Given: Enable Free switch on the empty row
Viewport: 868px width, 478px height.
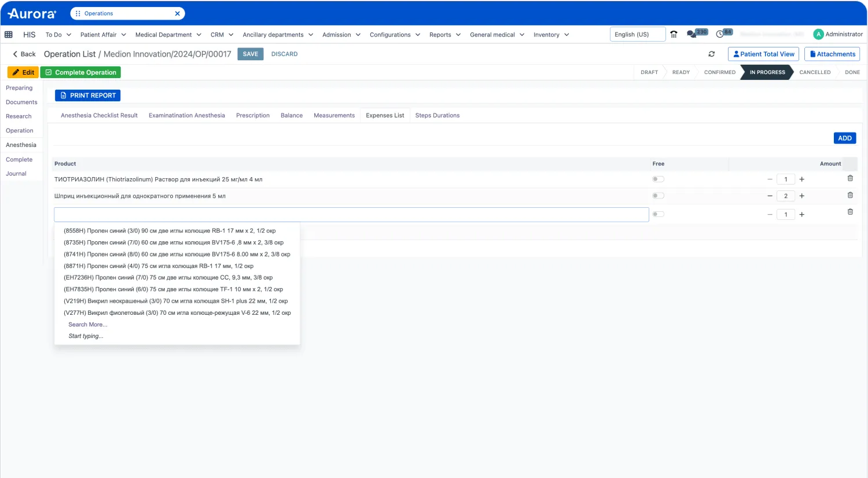Looking at the screenshot, I should pyautogui.click(x=658, y=214).
